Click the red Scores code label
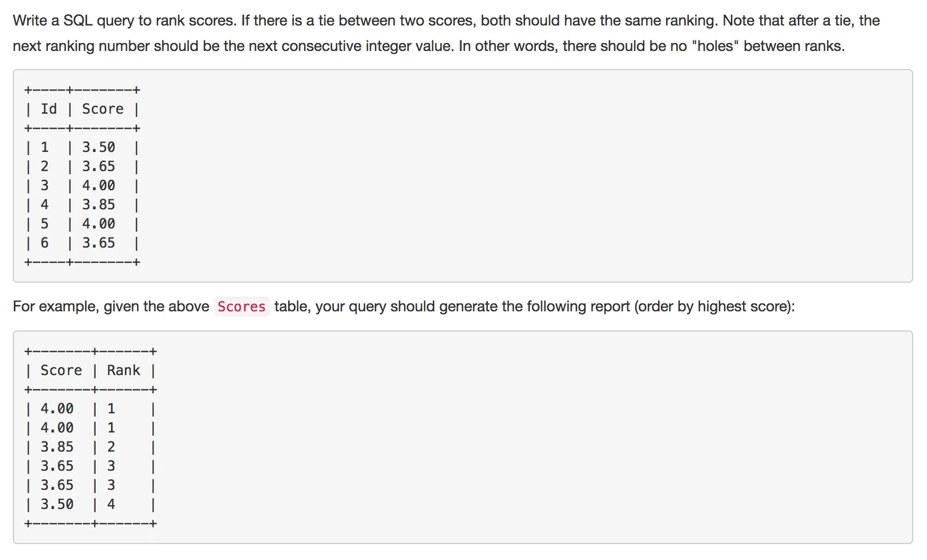The width and height of the screenshot is (927, 560). (x=241, y=307)
